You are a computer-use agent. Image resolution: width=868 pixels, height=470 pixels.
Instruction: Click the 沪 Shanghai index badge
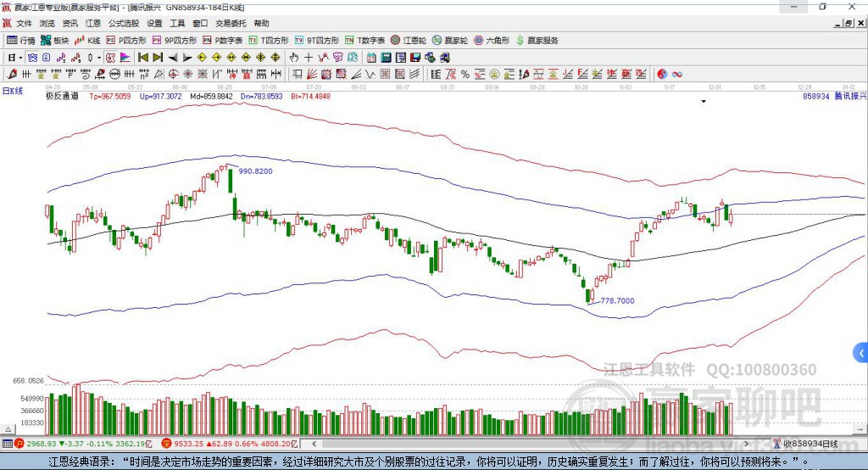19,444
